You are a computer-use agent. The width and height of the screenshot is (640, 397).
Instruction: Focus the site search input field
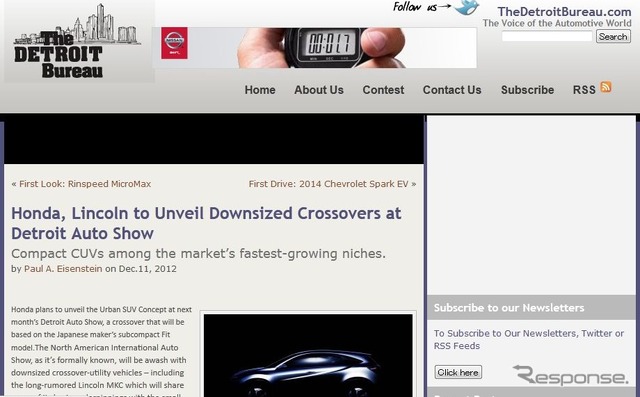coord(547,36)
